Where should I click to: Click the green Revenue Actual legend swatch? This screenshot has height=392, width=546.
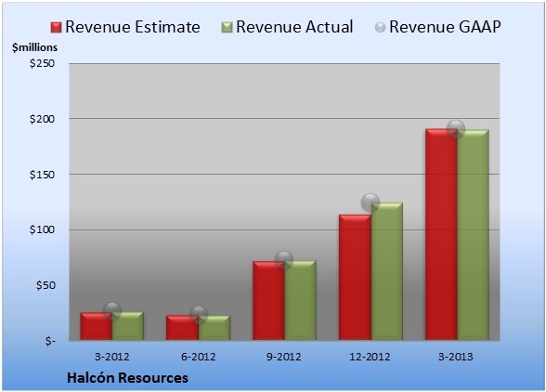[x=227, y=28]
